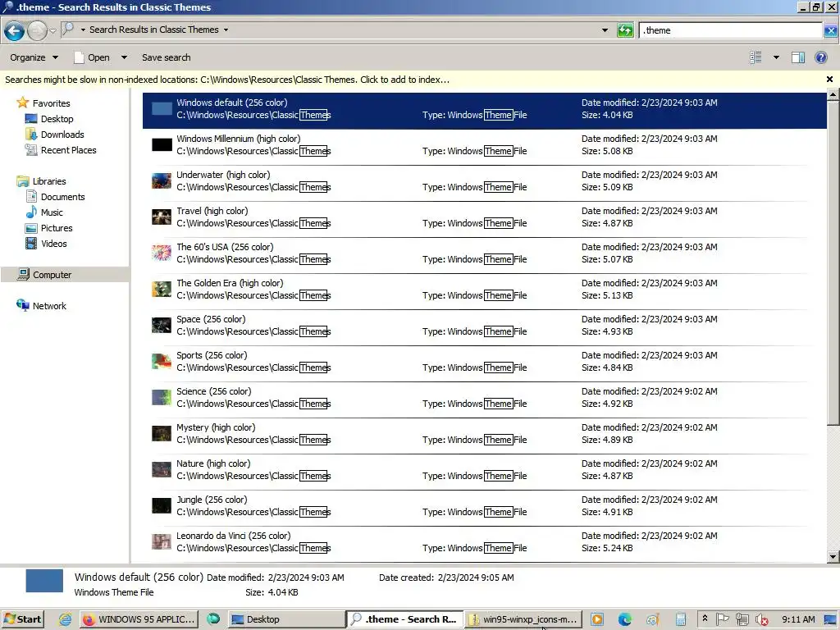The image size is (840, 630).
Task: Launch Internet Explorer from taskbar
Action: 65,620
